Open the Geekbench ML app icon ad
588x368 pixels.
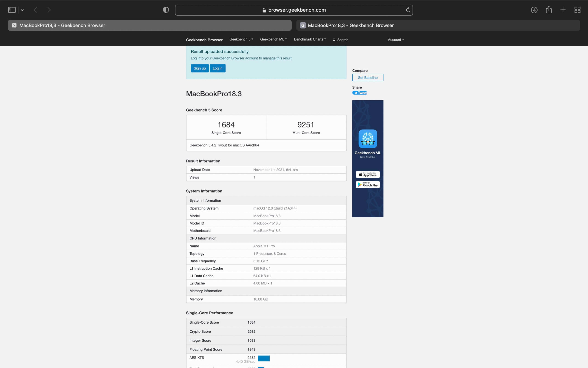tap(368, 139)
